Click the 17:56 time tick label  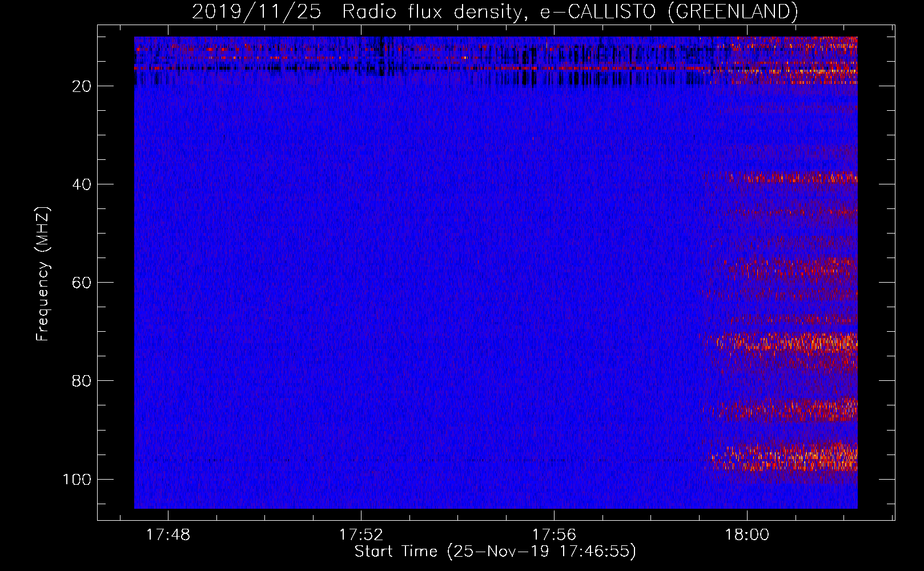(554, 535)
